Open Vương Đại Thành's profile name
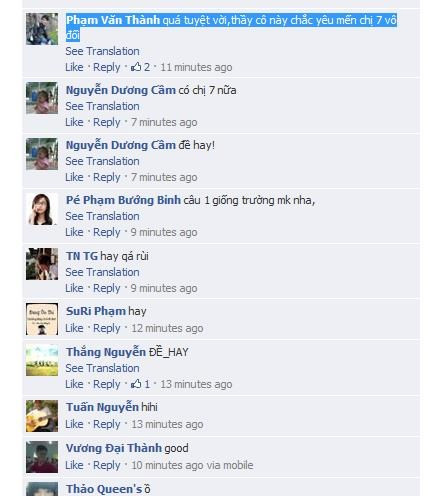 point(114,448)
